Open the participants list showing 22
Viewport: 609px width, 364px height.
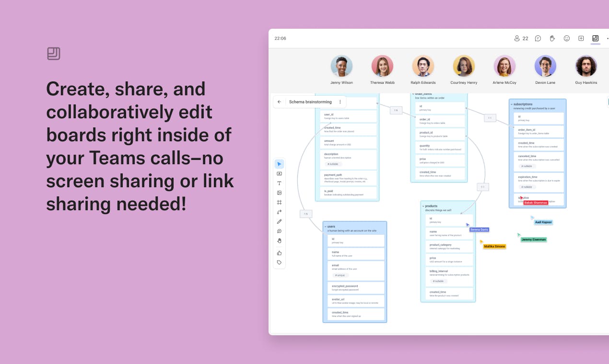point(521,38)
